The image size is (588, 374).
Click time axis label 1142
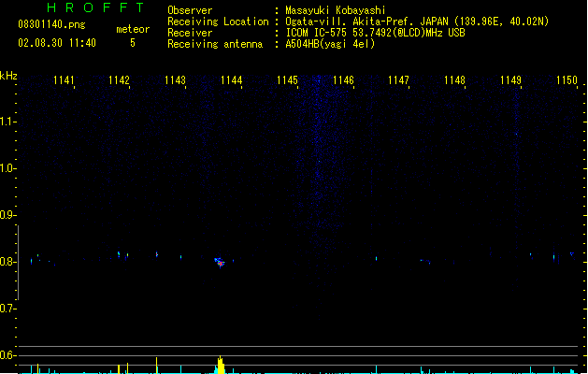click(119, 80)
